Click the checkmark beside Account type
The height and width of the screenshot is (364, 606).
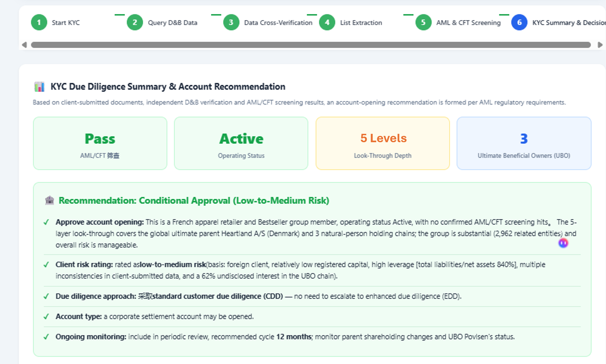pyautogui.click(x=46, y=317)
